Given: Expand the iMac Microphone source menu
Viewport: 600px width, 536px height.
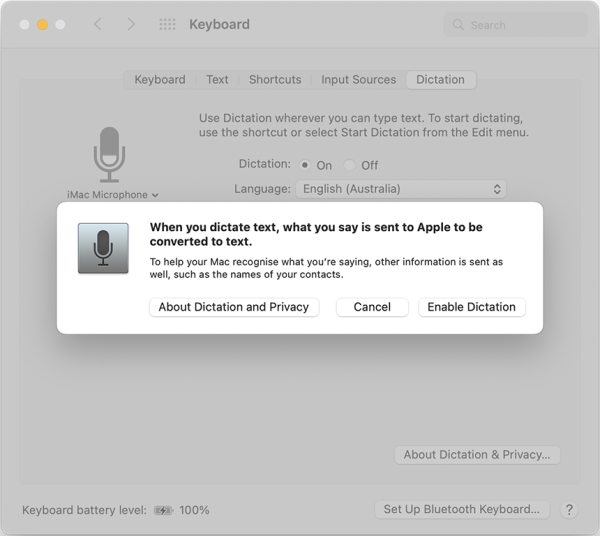Looking at the screenshot, I should pyautogui.click(x=112, y=195).
